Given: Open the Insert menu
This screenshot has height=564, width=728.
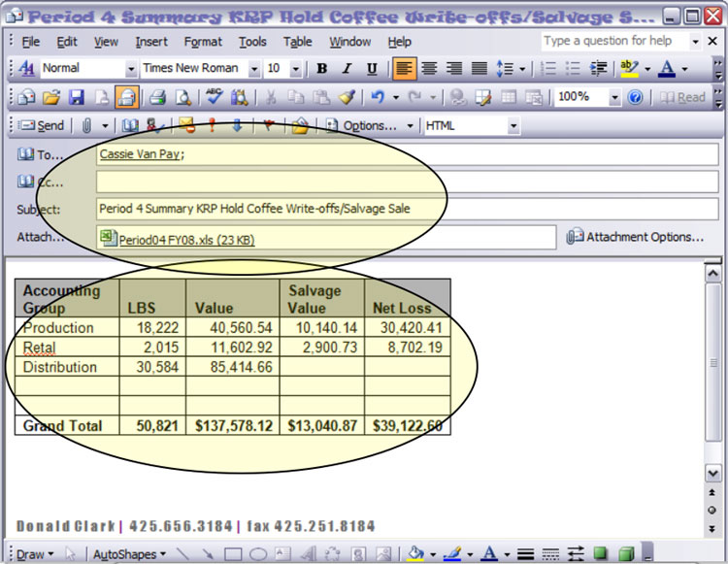Looking at the screenshot, I should (x=151, y=42).
